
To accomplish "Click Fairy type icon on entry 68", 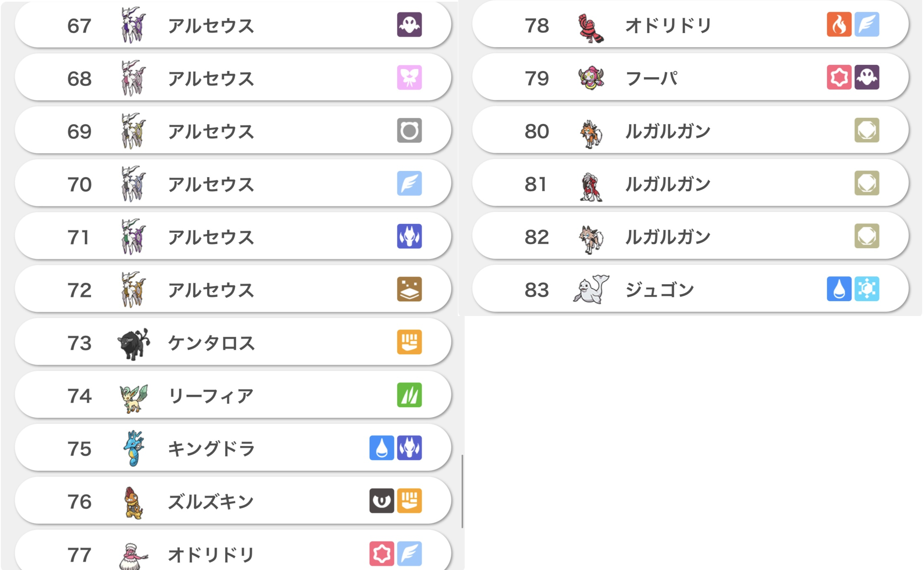I will click(x=409, y=78).
